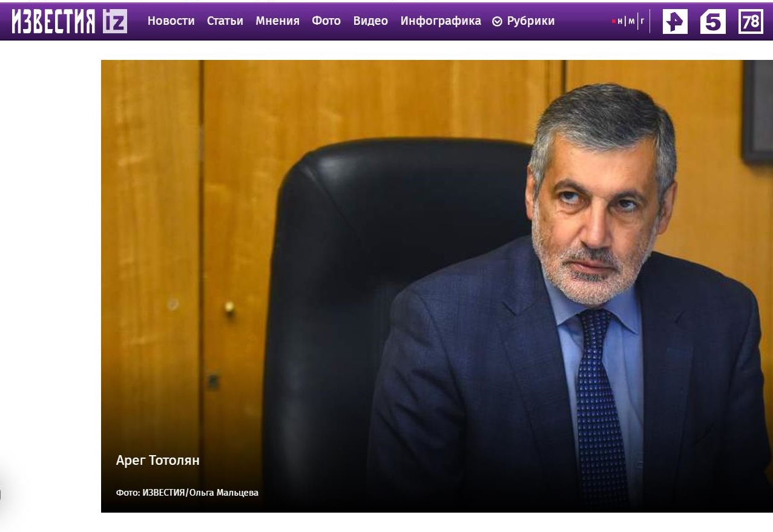
Task: Click the square iz logo icon
Action: tap(115, 21)
